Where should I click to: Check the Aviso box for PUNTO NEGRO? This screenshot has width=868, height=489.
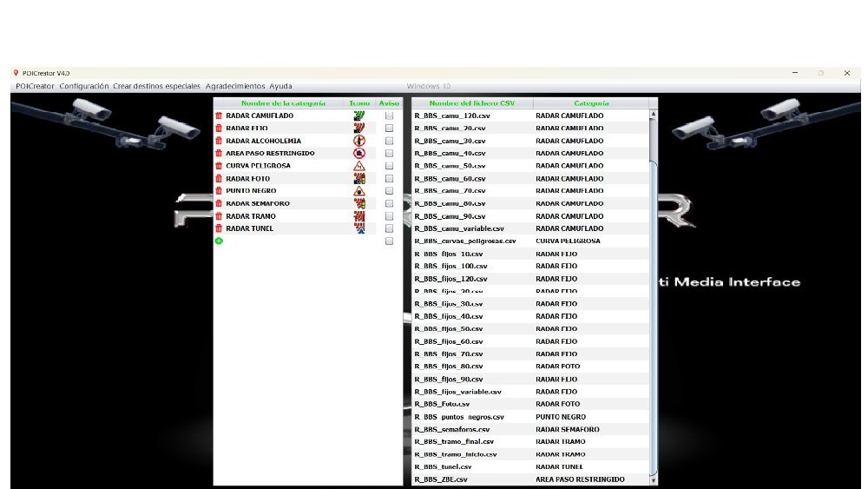tap(389, 190)
